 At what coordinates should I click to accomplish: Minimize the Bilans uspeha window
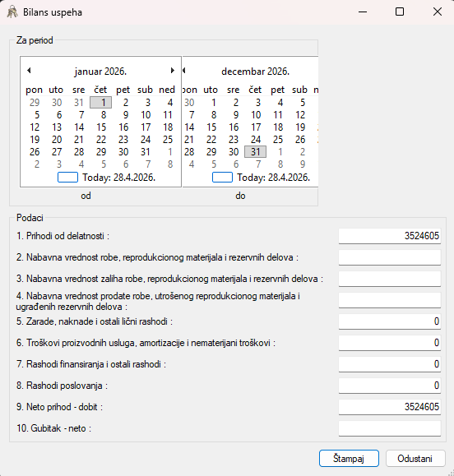tap(363, 12)
